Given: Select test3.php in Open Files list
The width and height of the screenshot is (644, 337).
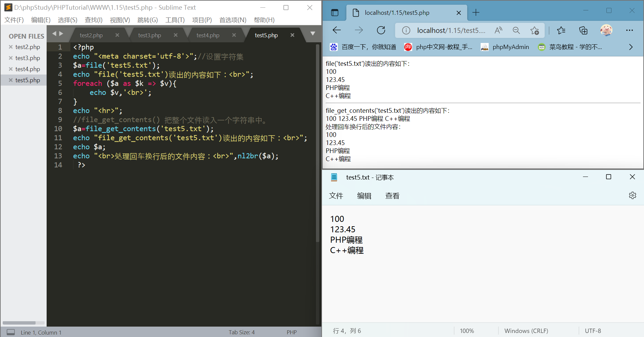Looking at the screenshot, I should (28, 58).
